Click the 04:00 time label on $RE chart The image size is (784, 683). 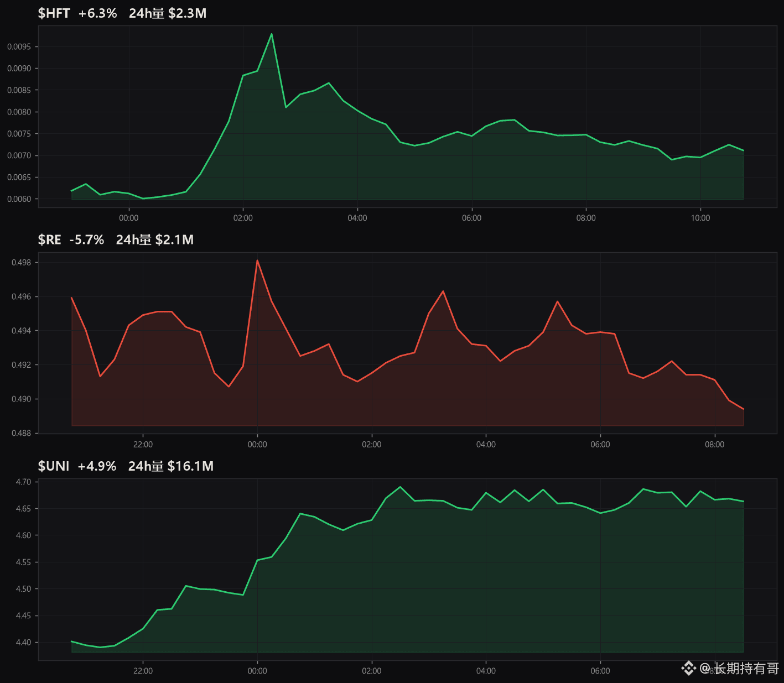pos(486,445)
